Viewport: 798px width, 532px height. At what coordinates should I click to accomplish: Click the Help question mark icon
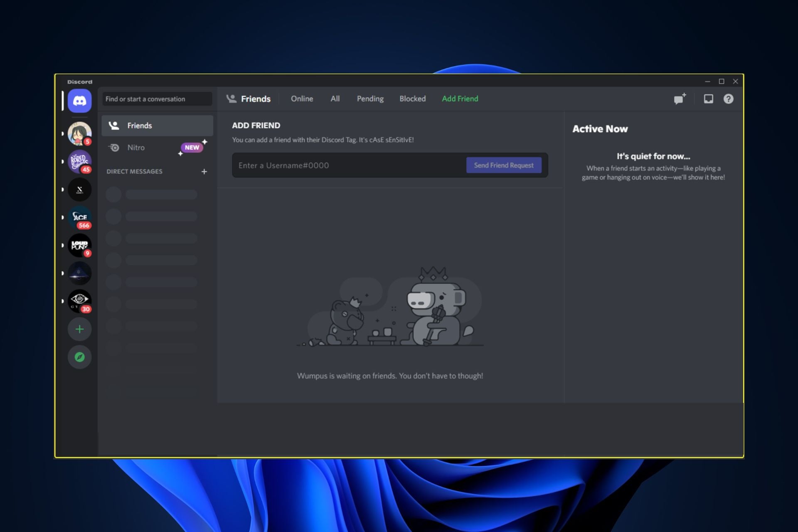click(x=728, y=99)
